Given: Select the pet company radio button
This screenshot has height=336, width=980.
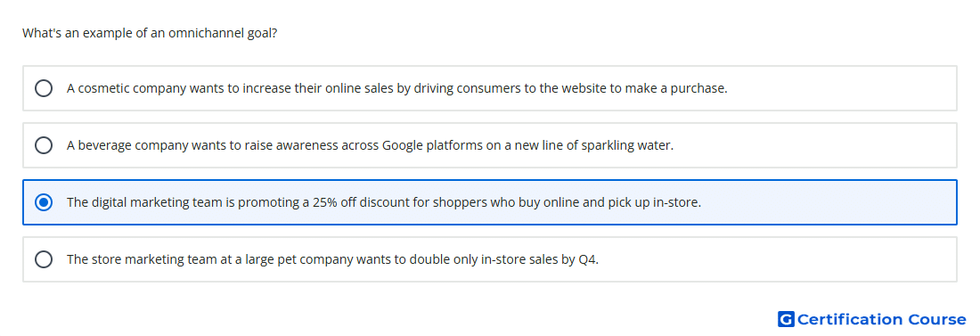Looking at the screenshot, I should pyautogui.click(x=44, y=259).
